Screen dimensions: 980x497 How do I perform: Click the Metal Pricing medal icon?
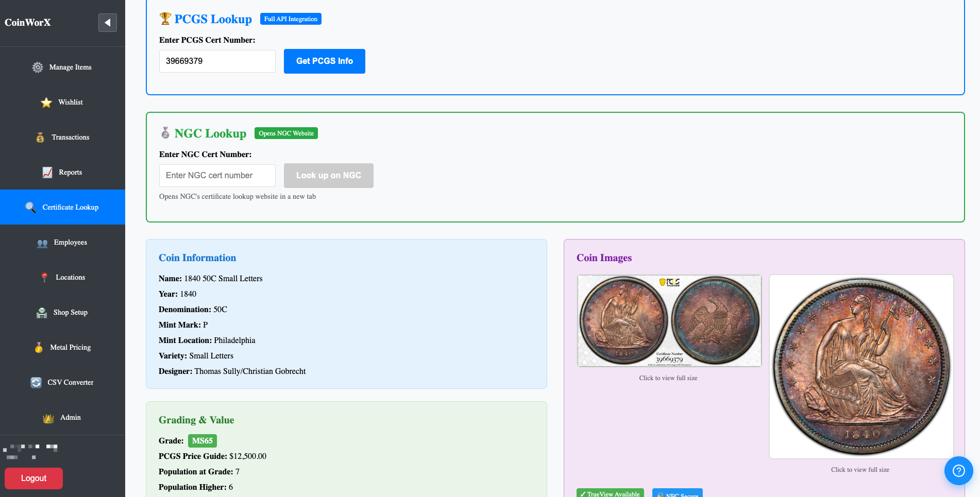coord(39,348)
